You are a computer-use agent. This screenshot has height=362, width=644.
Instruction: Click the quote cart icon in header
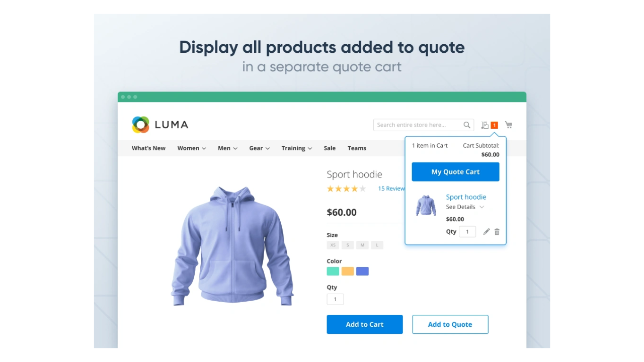(485, 125)
